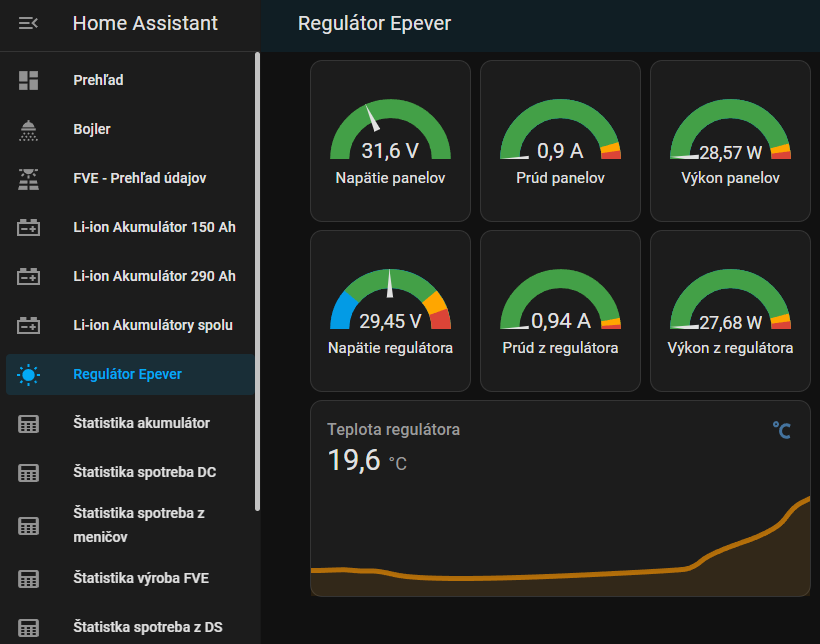The height and width of the screenshot is (644, 820).
Task: Open the Napätie regulátora gauge card
Action: click(390, 310)
